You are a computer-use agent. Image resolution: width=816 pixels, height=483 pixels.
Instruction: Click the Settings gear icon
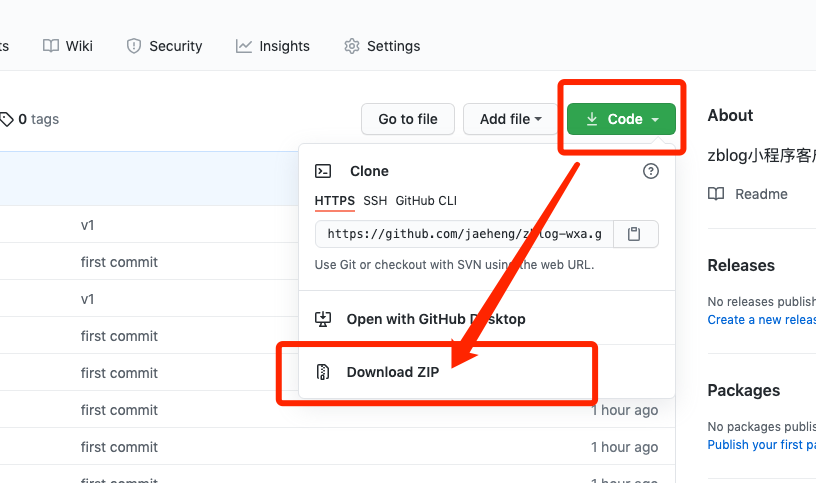pyautogui.click(x=352, y=46)
